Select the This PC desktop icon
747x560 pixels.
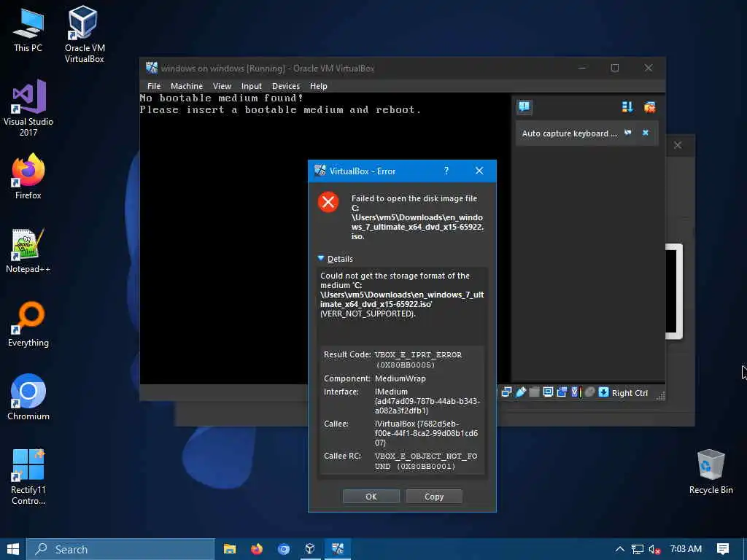(x=28, y=30)
